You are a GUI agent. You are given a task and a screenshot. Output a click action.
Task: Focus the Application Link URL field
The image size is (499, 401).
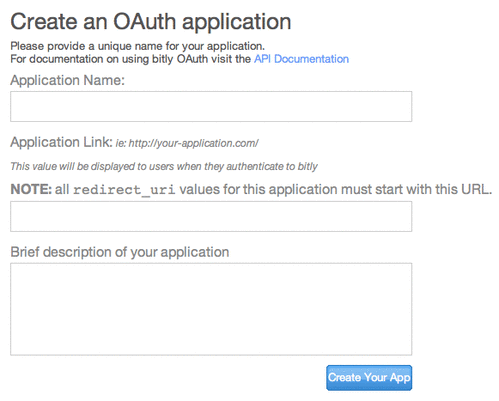point(211,216)
